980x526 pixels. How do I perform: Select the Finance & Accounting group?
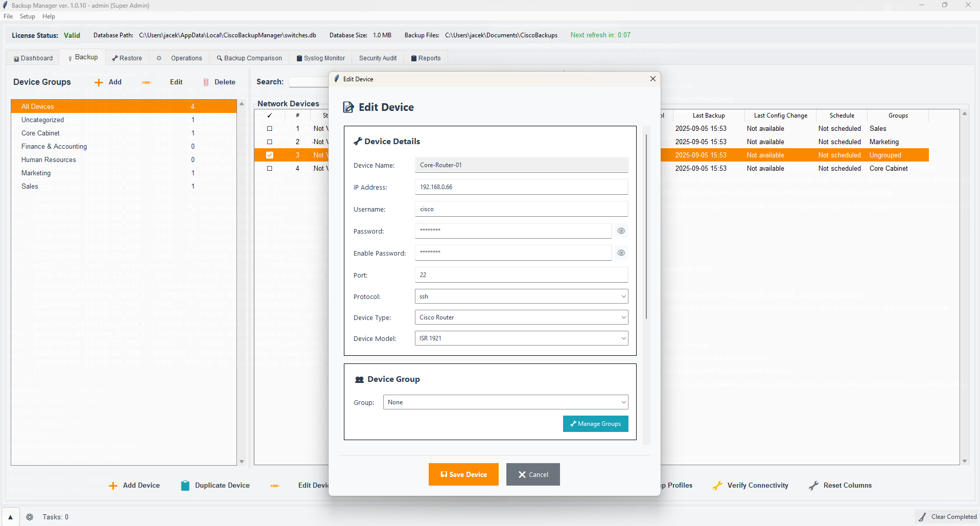[124, 146]
